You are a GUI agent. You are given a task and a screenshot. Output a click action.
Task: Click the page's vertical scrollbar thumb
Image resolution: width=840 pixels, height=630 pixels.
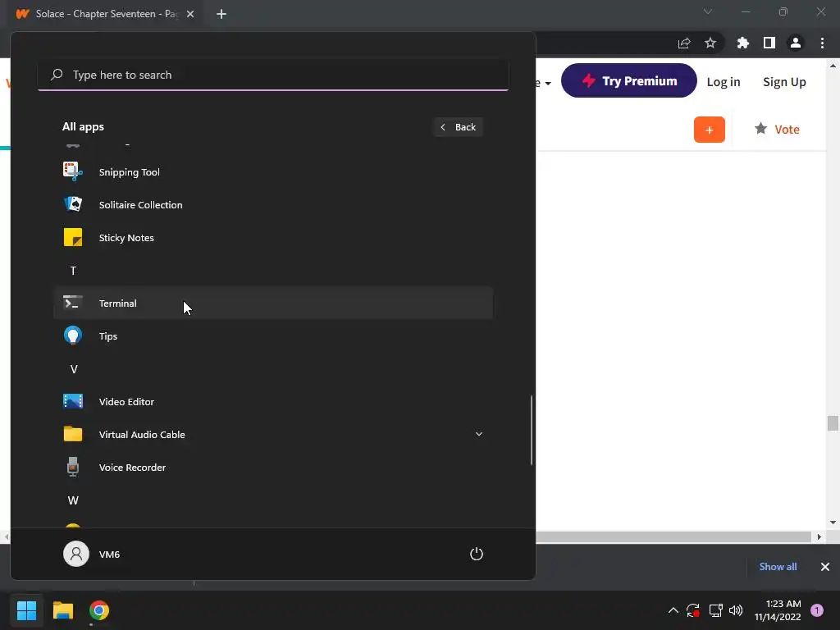(833, 422)
